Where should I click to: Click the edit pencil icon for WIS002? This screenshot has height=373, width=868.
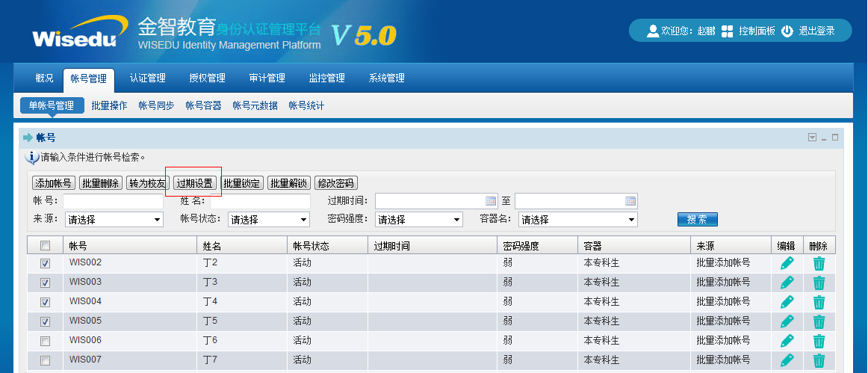[787, 263]
